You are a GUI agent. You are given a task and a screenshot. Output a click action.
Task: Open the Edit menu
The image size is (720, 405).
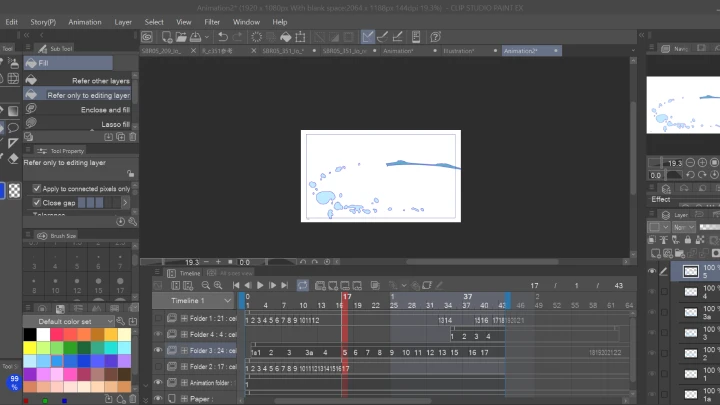coord(11,22)
